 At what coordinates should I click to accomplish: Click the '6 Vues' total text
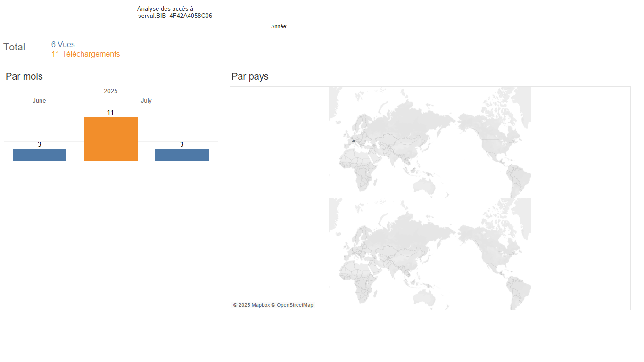point(63,45)
